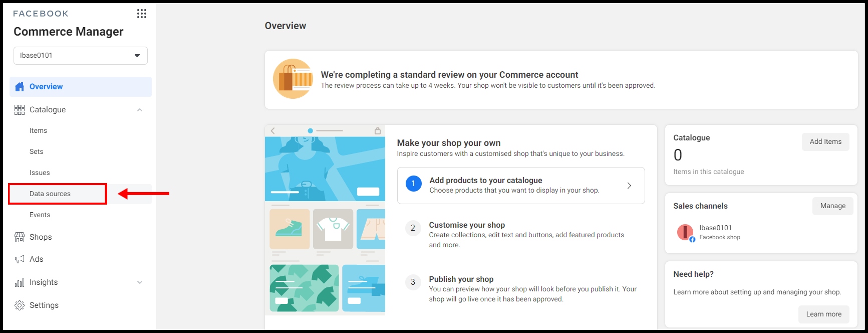868x333 pixels.
Task: Click the Overview home icon
Action: (20, 87)
